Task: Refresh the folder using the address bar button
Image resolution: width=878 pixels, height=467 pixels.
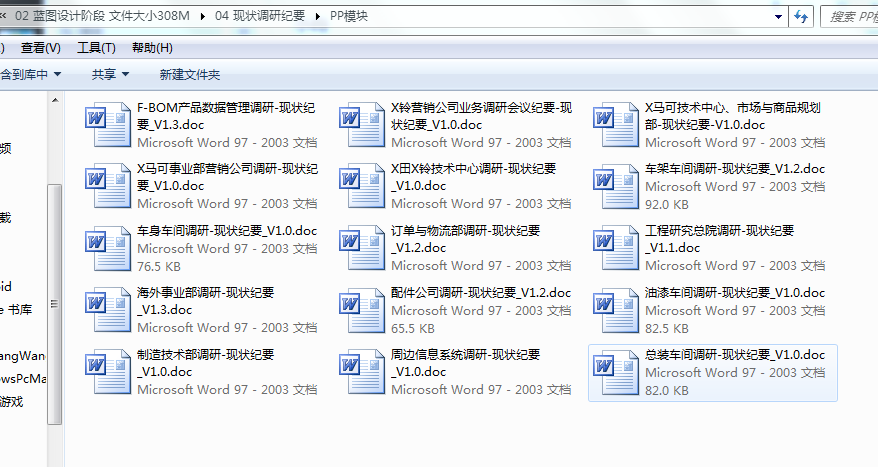Action: point(800,16)
